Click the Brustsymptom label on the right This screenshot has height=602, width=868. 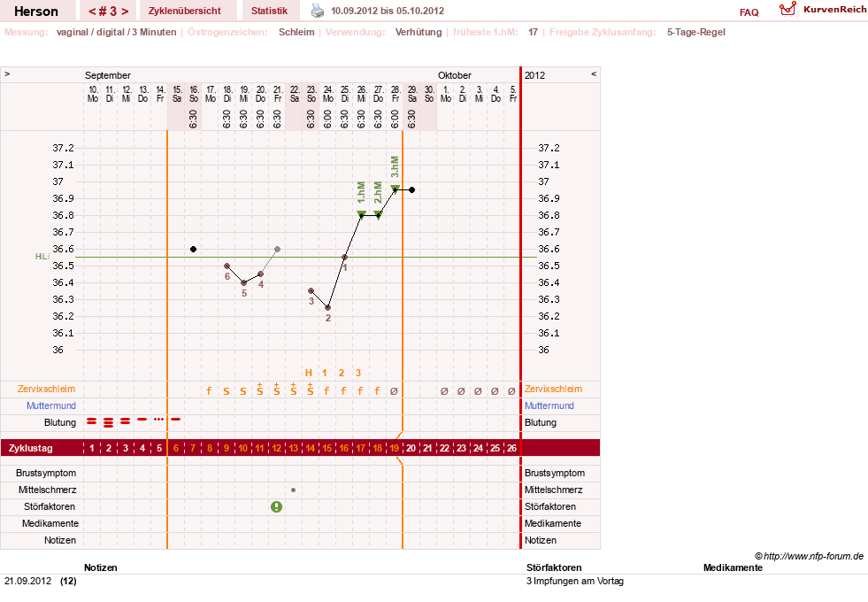pyautogui.click(x=555, y=473)
